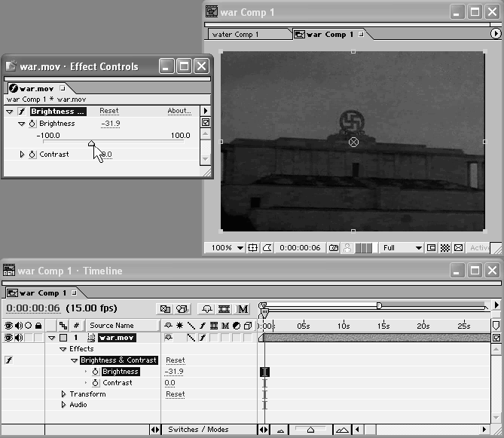Viewport: 504px width, 438px height.
Task: Click About... for Brightness & Contrast effect
Action: (179, 111)
